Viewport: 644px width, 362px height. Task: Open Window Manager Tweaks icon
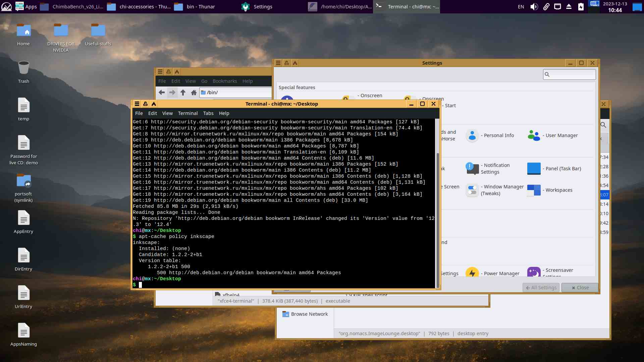(472, 190)
